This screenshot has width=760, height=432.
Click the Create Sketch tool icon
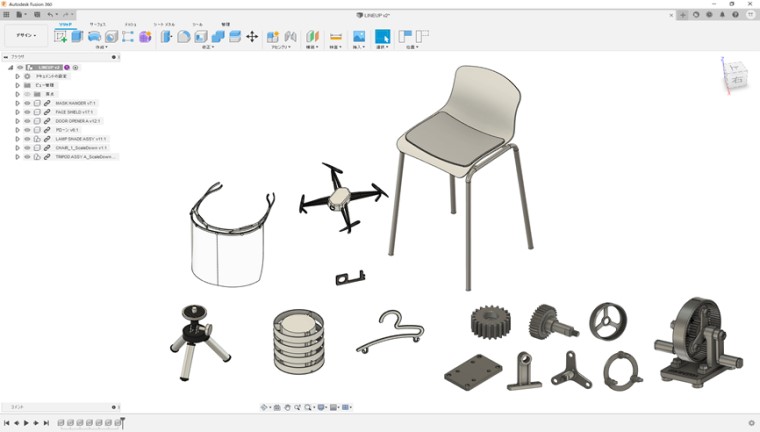click(61, 37)
